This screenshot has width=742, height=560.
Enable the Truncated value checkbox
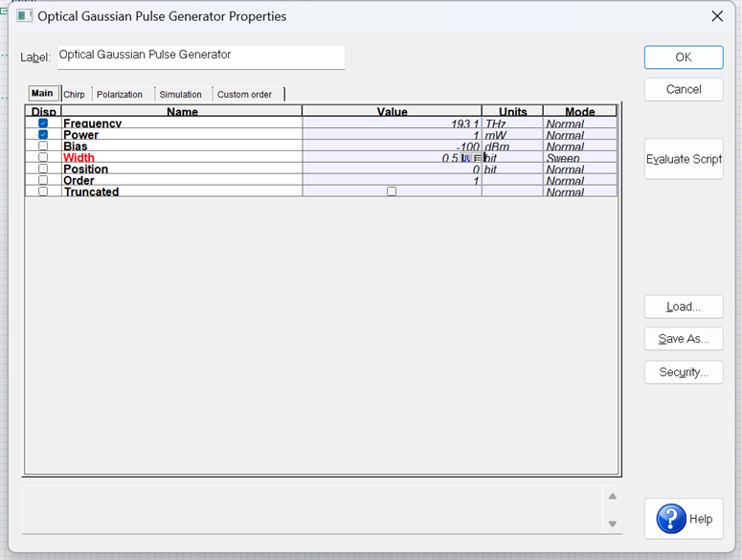(392, 191)
